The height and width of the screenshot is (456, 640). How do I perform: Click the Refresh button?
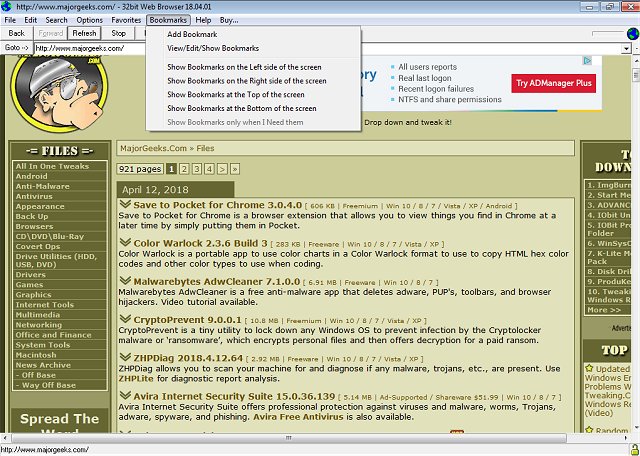84,33
